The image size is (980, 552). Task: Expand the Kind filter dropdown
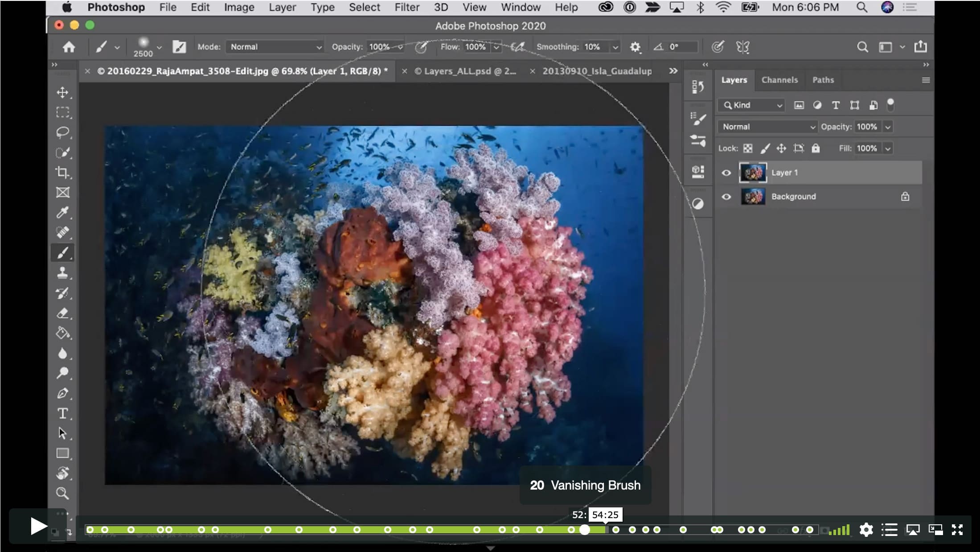click(751, 105)
